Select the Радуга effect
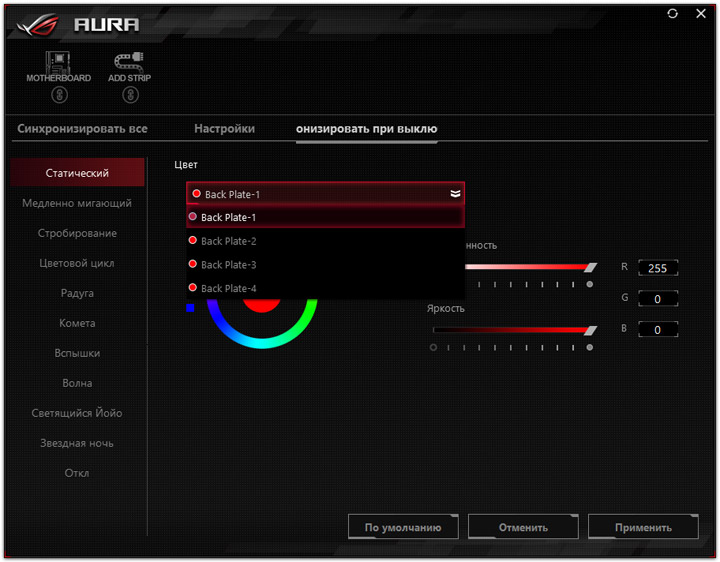This screenshot has width=720, height=562. pyautogui.click(x=77, y=293)
